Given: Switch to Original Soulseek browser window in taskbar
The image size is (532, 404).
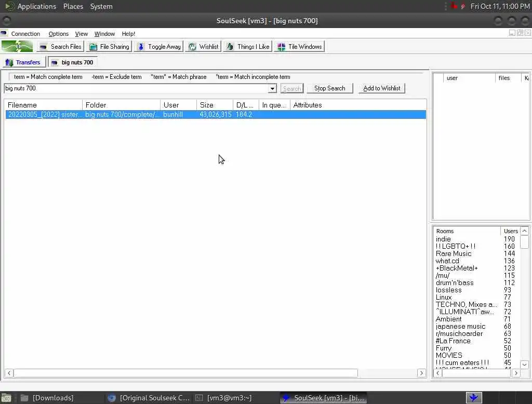Looking at the screenshot, I should (x=148, y=398).
